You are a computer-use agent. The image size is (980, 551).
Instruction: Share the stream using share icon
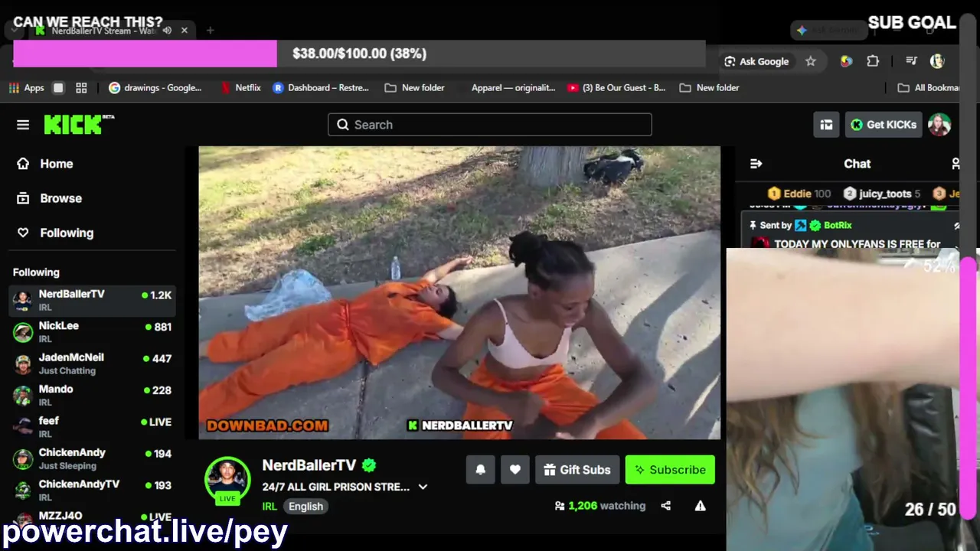[666, 506]
